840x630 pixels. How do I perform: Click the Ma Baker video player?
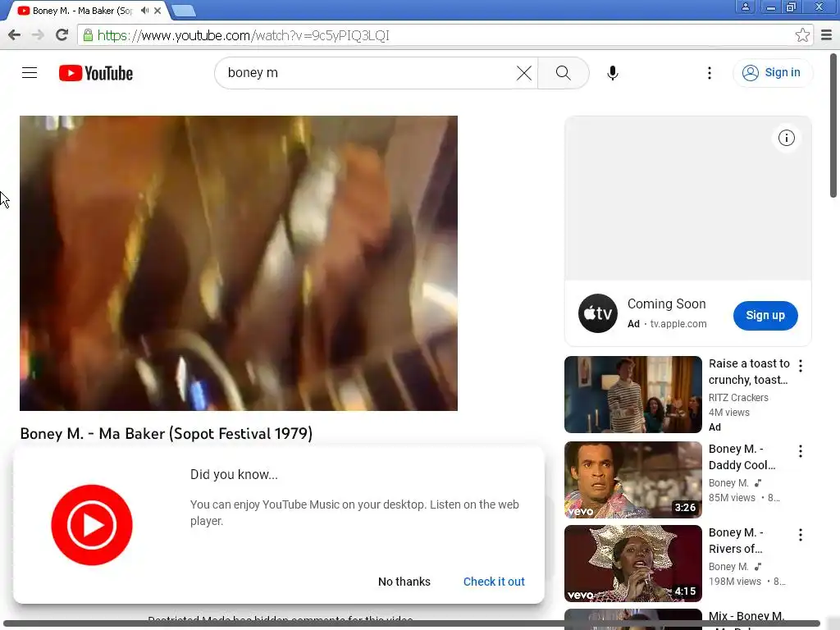click(239, 263)
